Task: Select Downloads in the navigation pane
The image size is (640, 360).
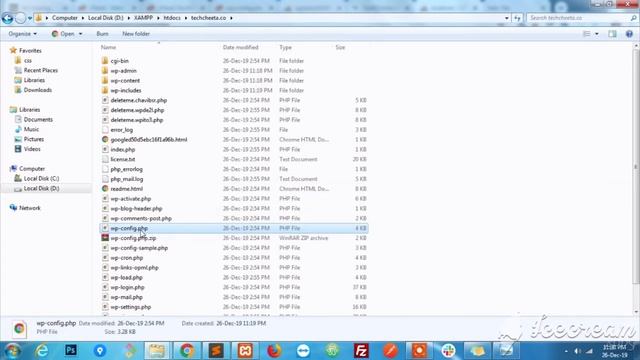Action: pyautogui.click(x=38, y=90)
